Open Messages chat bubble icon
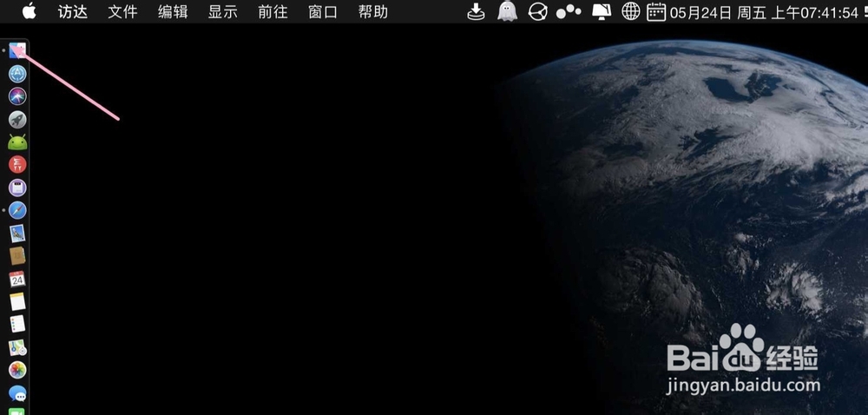Image resolution: width=868 pixels, height=415 pixels. tap(17, 393)
